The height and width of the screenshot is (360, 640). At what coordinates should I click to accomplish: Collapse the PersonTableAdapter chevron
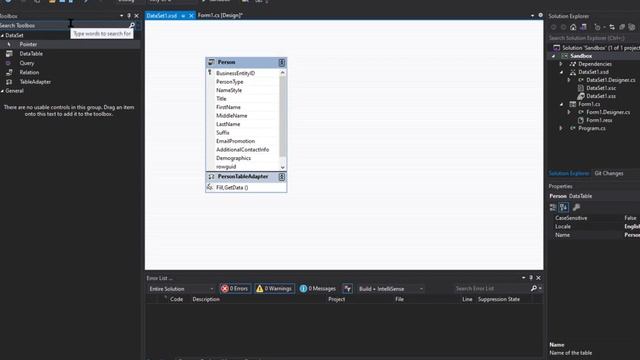(x=282, y=177)
